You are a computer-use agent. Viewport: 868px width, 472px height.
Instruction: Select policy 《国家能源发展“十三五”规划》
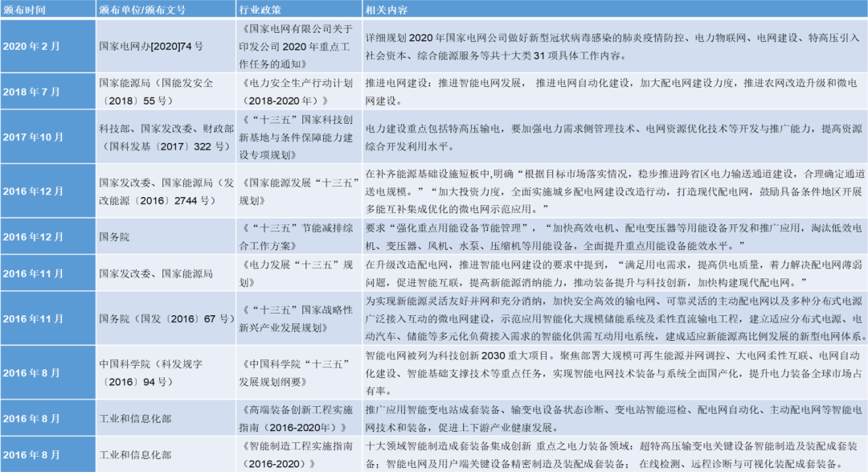coord(299,191)
